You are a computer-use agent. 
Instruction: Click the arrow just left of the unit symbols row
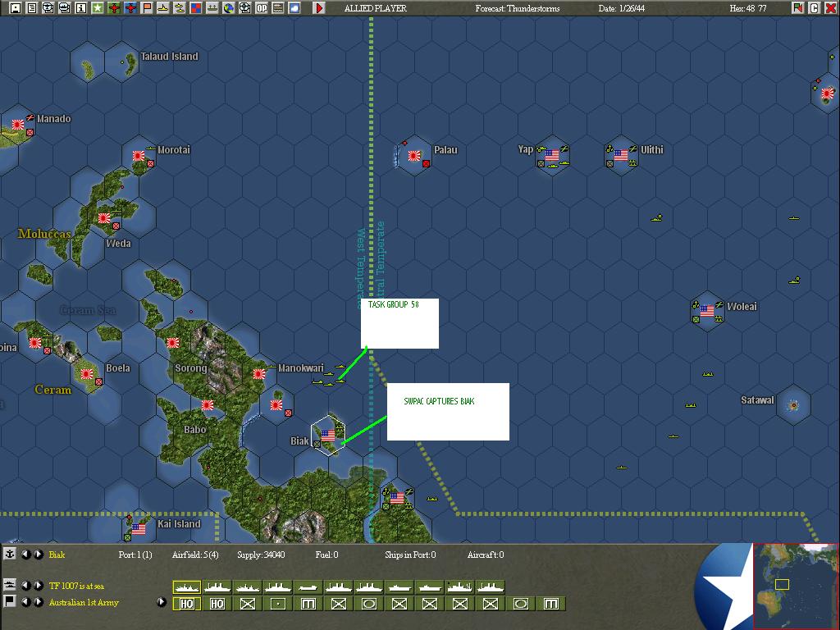click(x=162, y=602)
